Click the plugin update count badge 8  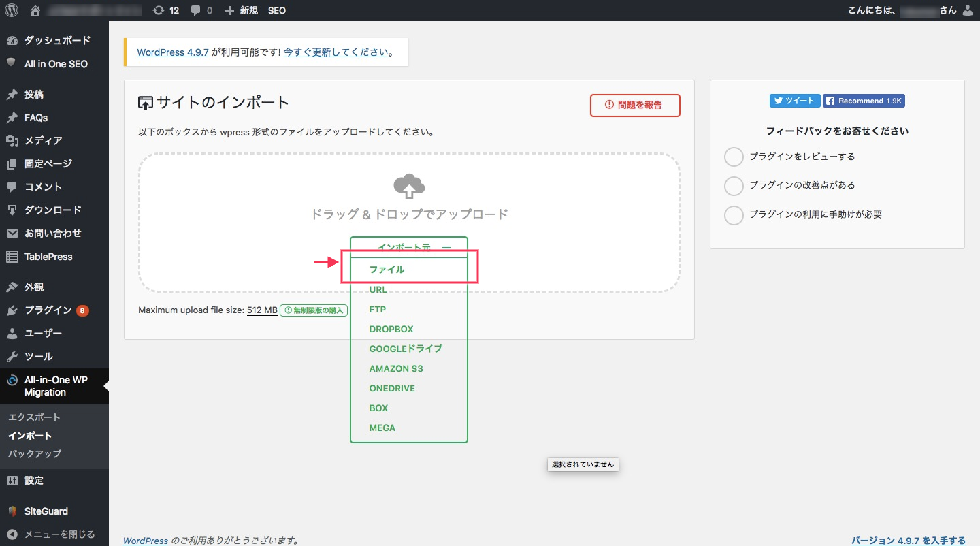point(82,310)
